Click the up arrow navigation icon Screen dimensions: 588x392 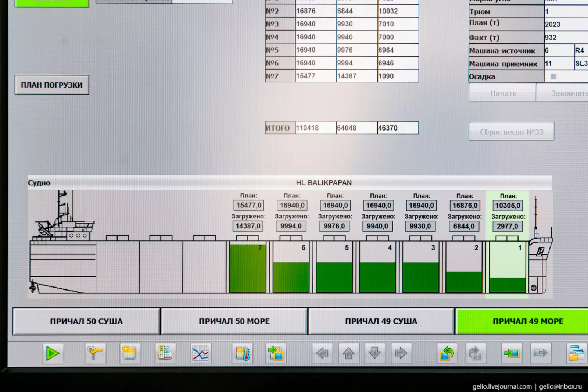348,354
